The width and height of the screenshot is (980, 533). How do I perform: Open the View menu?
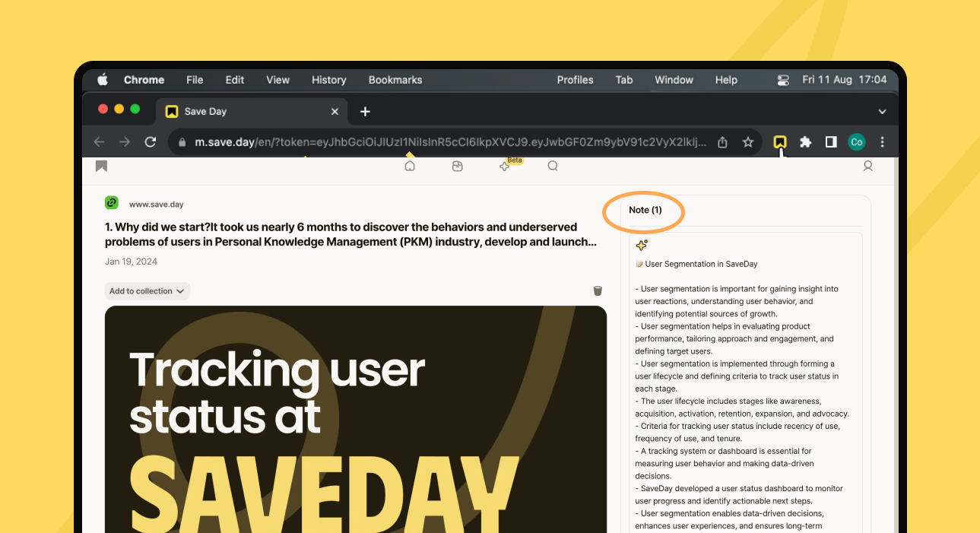tap(278, 80)
